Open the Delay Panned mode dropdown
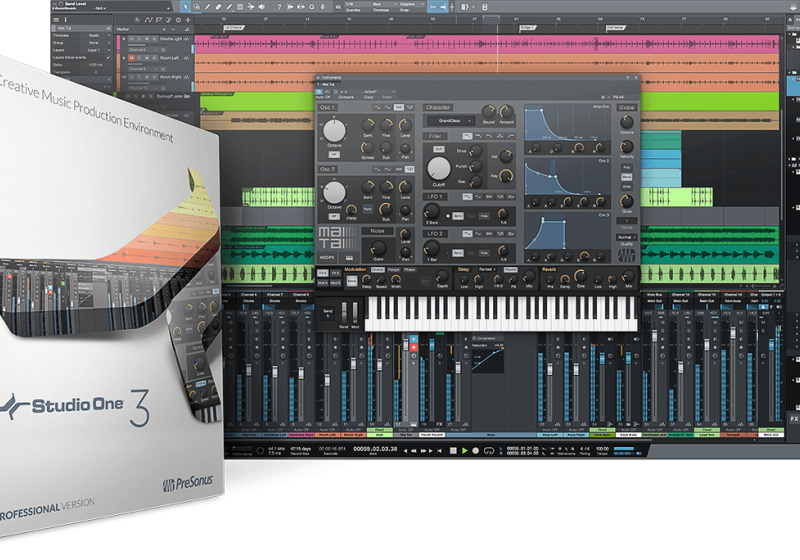 coord(487,269)
